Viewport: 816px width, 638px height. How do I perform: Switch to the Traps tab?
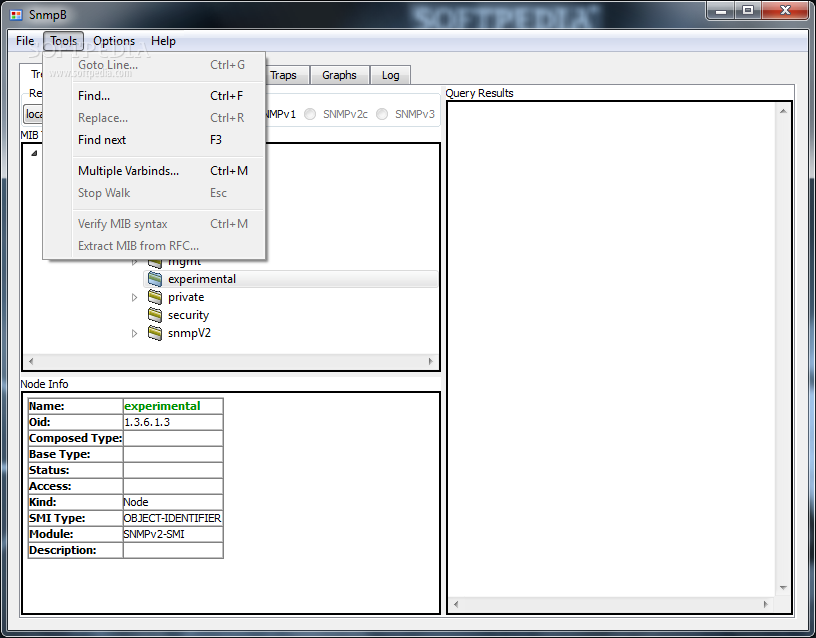tap(286, 75)
